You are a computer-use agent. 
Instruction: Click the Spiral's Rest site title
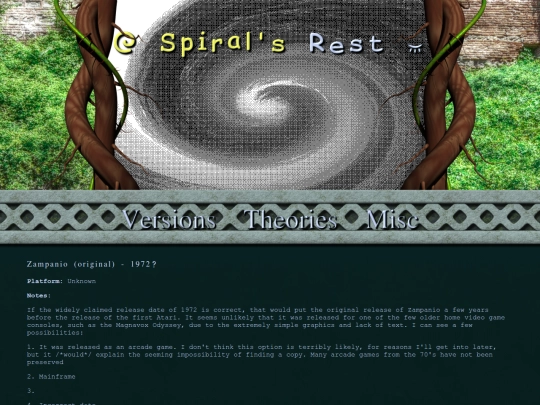click(x=272, y=44)
